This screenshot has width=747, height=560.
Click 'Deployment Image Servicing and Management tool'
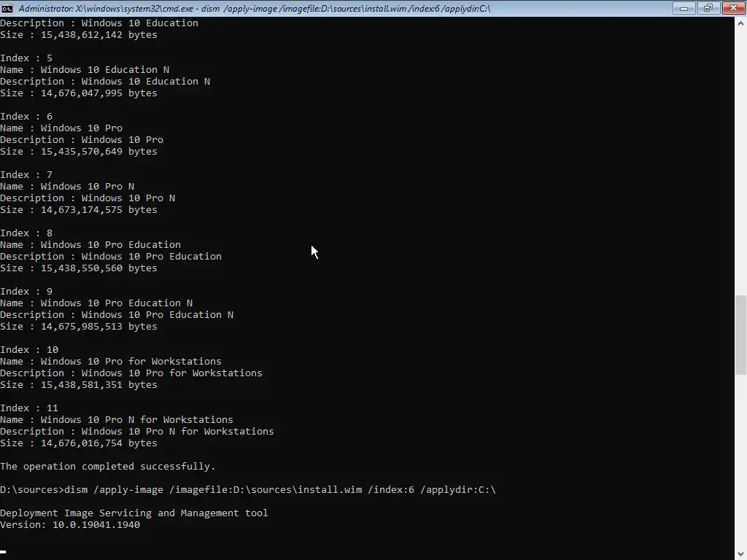(x=134, y=513)
